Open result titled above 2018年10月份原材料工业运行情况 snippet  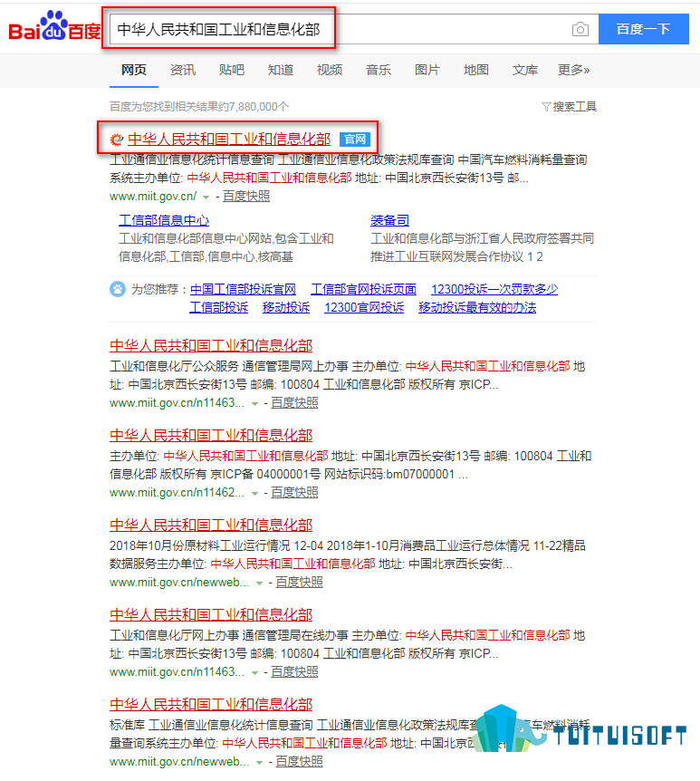(x=211, y=525)
